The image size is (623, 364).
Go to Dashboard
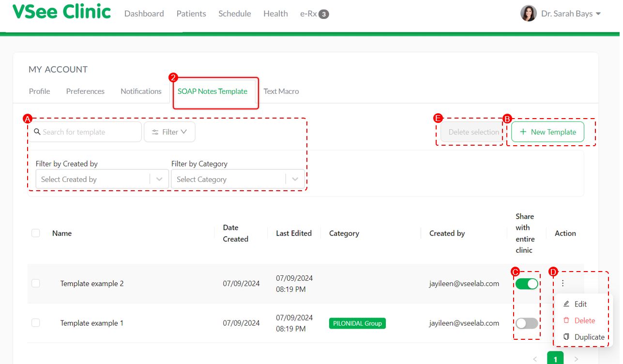pyautogui.click(x=144, y=14)
